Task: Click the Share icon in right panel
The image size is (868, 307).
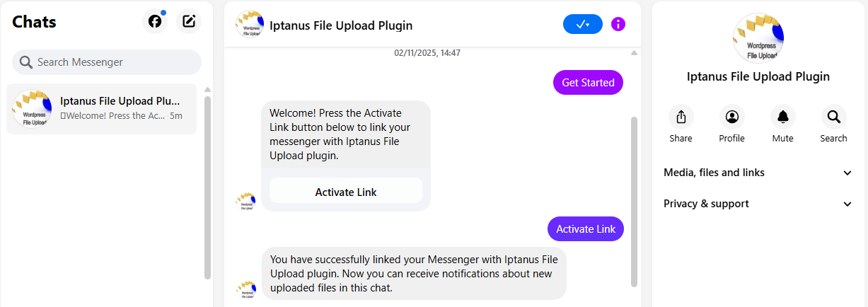Action: click(x=681, y=117)
